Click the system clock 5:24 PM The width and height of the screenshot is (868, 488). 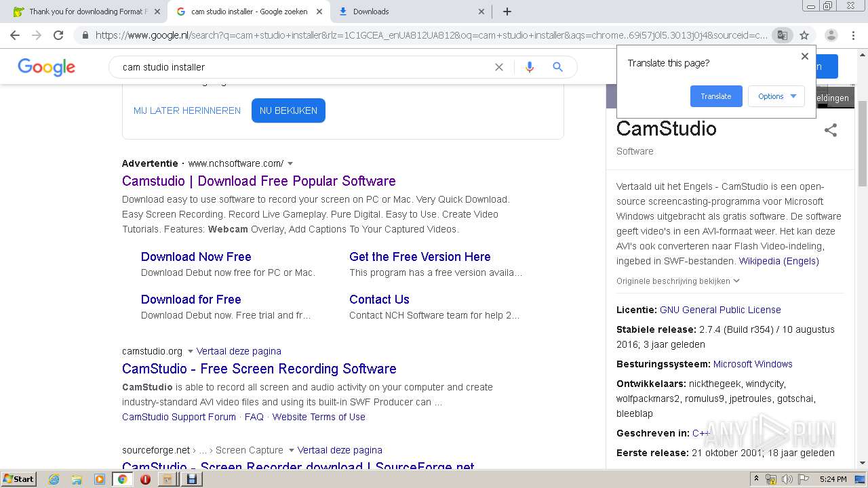pos(833,479)
